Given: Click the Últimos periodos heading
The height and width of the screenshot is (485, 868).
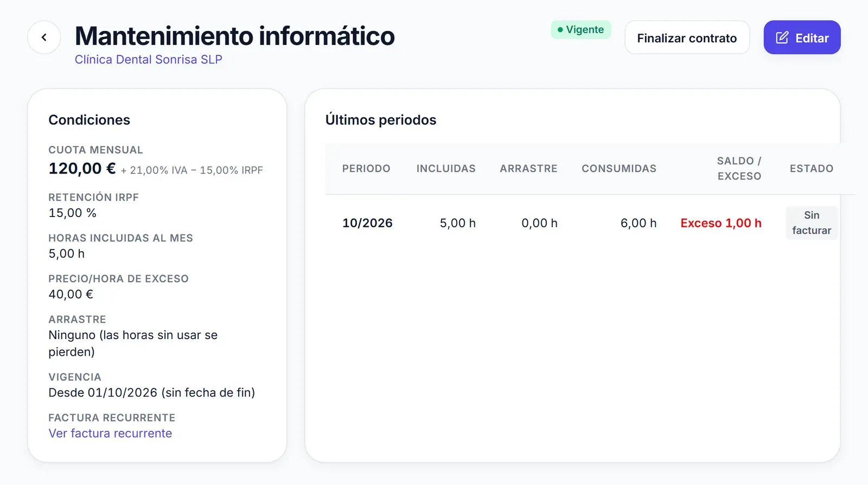Looking at the screenshot, I should (x=381, y=120).
